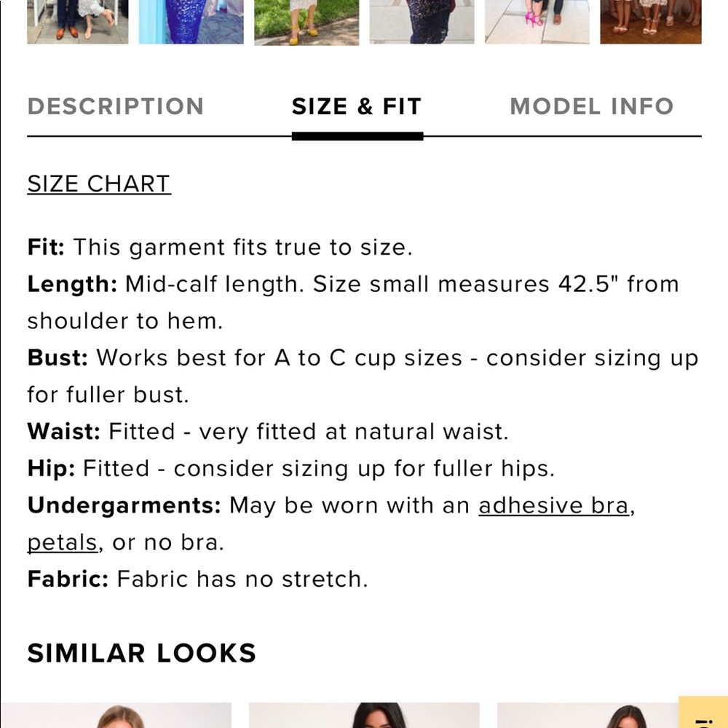Screen dimensions: 728x728
Task: Open first similar look with blonde model
Action: [116, 715]
